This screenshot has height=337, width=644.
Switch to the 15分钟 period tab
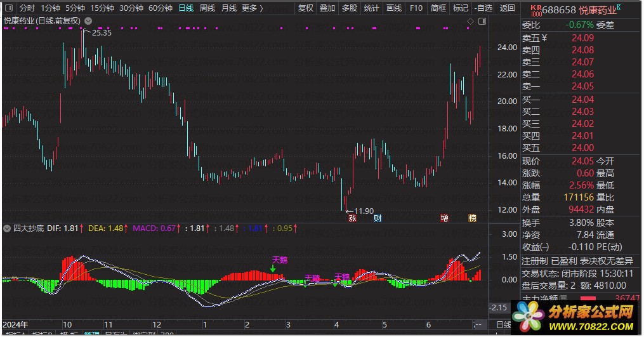pyautogui.click(x=102, y=8)
